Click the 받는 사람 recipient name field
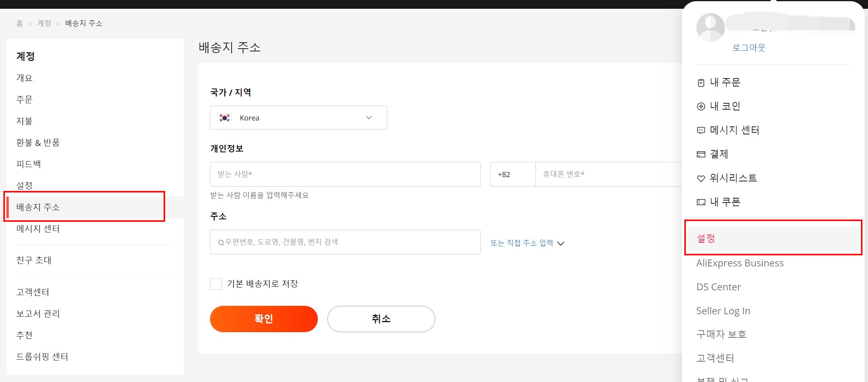 coord(345,174)
